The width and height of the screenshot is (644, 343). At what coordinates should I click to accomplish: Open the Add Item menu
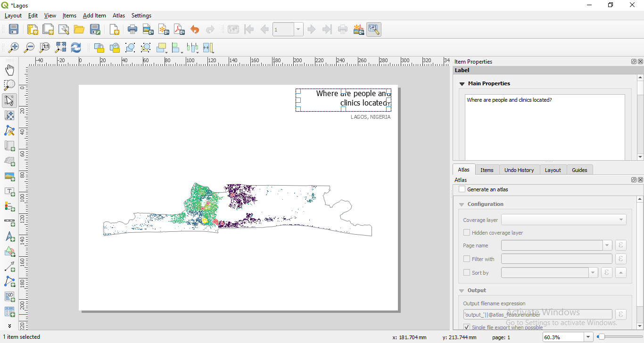point(94,16)
